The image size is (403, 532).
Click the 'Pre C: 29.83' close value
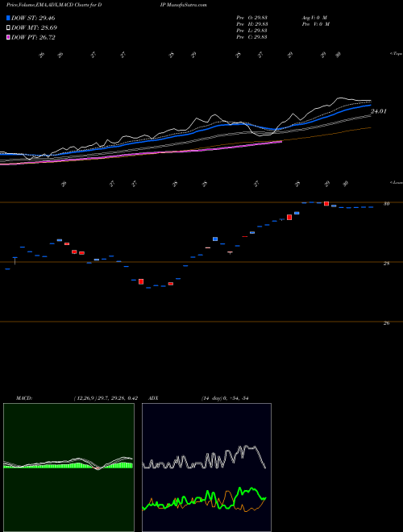tap(252, 37)
